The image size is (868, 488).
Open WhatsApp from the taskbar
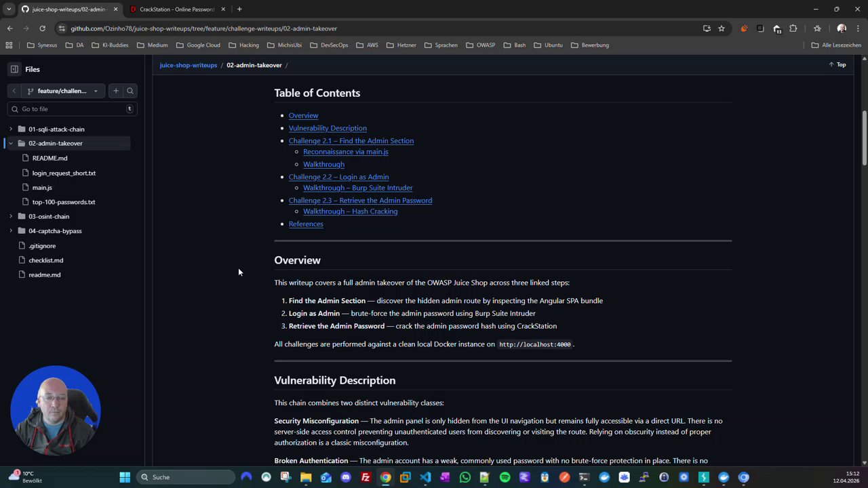click(x=465, y=477)
